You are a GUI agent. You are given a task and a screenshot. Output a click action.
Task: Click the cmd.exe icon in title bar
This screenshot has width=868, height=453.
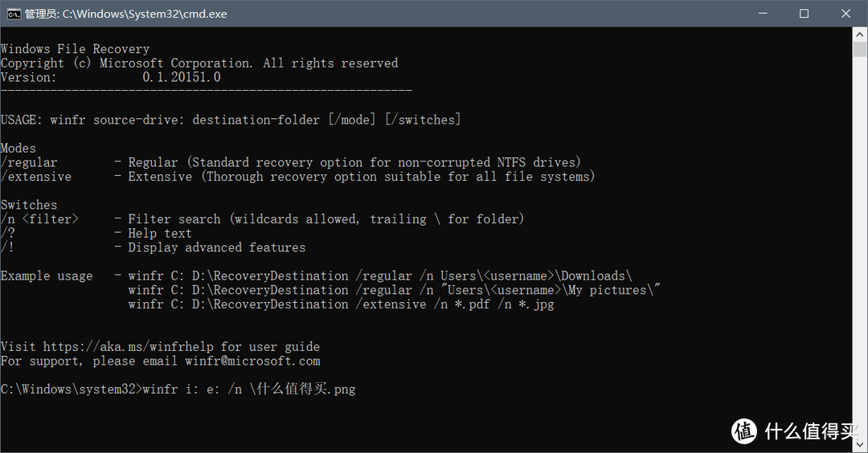point(14,14)
